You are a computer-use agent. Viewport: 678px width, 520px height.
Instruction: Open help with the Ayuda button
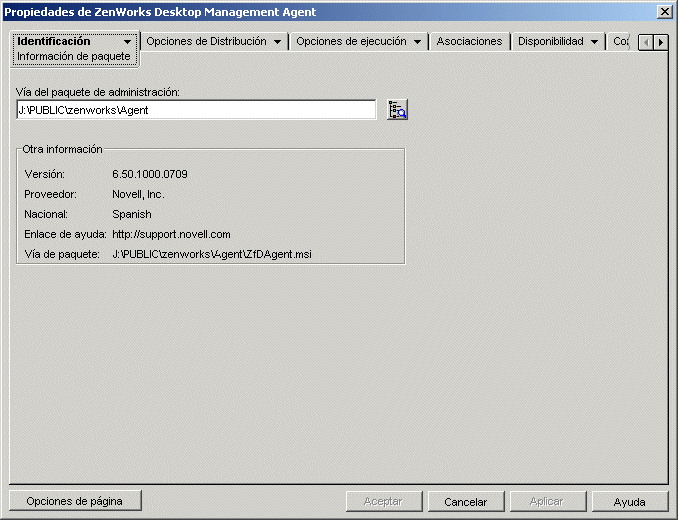630,501
